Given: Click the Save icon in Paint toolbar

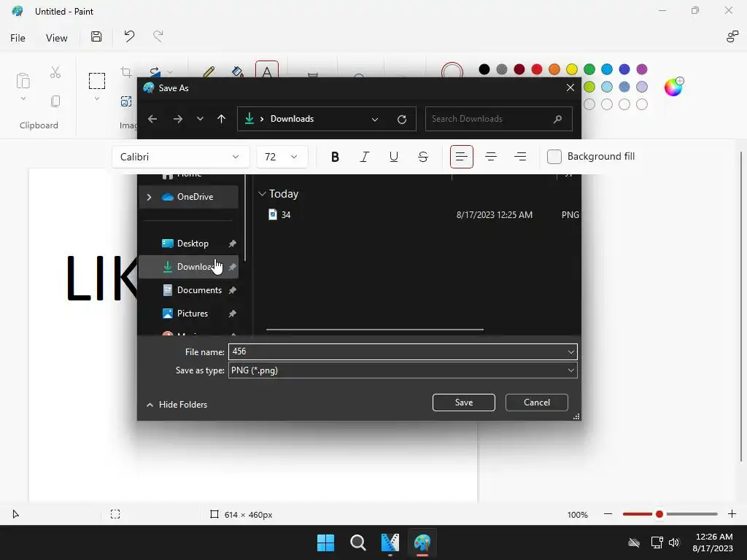Looking at the screenshot, I should click(x=96, y=36).
